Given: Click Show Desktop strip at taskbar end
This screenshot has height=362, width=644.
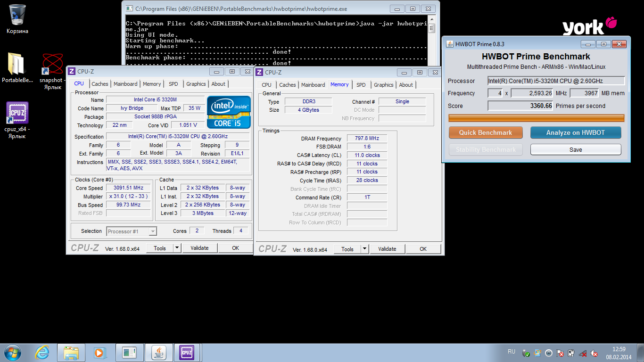Looking at the screenshot, I should point(640,353).
